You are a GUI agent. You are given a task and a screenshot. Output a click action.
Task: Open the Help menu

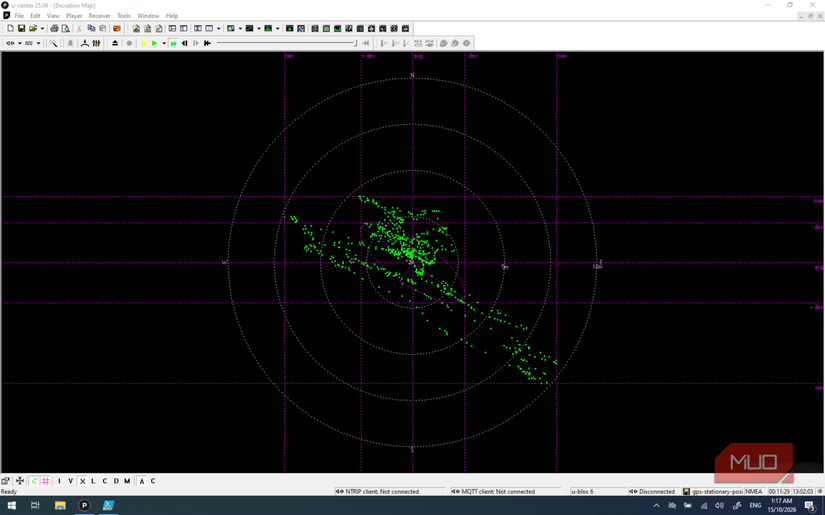pyautogui.click(x=172, y=16)
